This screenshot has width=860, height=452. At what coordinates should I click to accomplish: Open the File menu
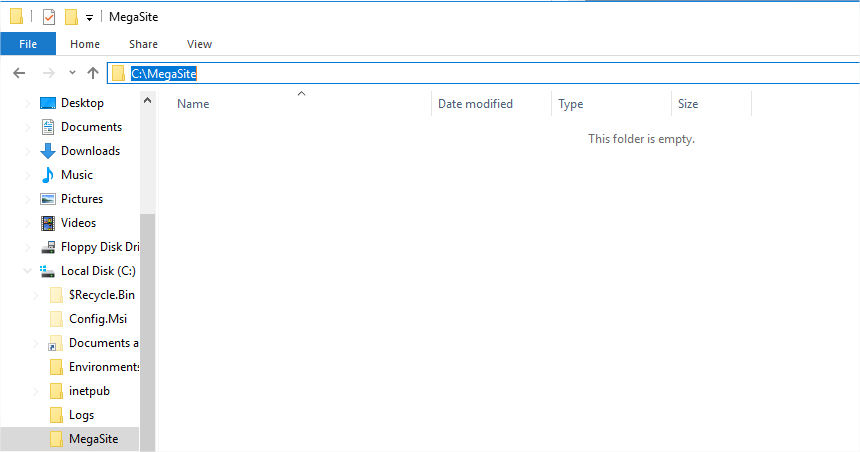(28, 44)
